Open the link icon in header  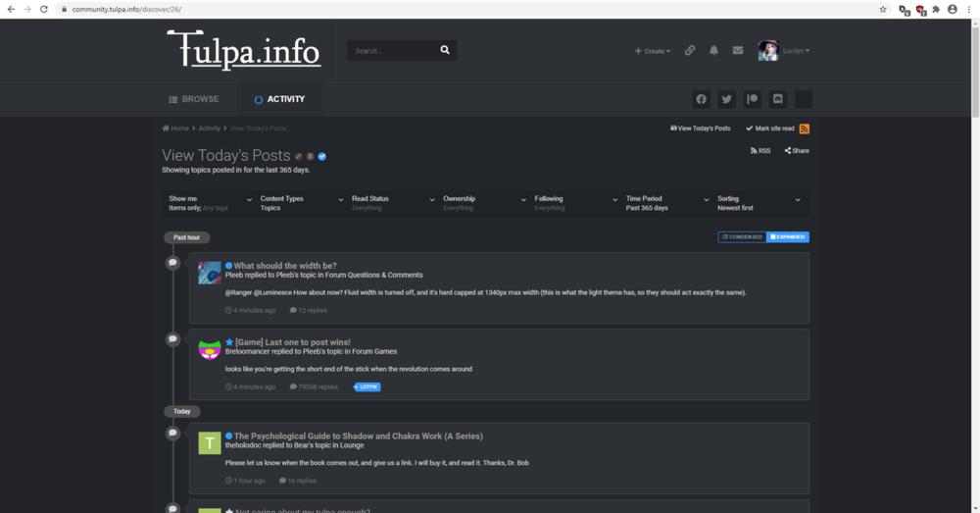coord(689,50)
